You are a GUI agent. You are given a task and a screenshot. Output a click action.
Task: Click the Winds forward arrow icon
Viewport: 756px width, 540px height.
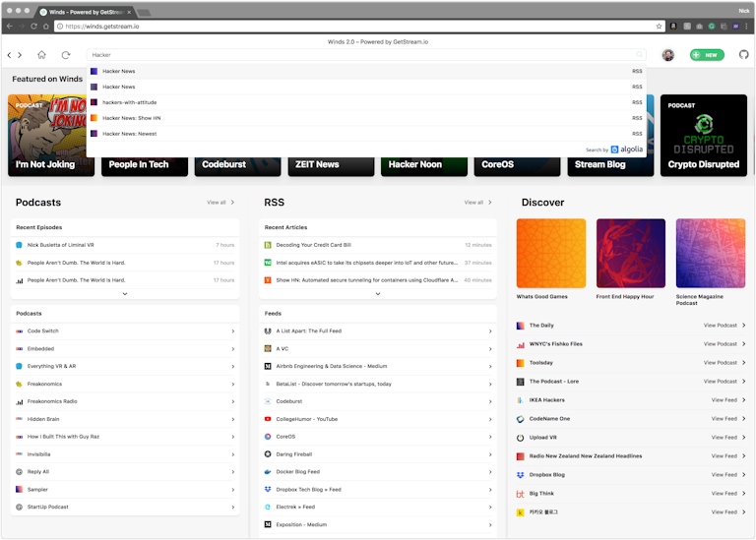pos(20,55)
